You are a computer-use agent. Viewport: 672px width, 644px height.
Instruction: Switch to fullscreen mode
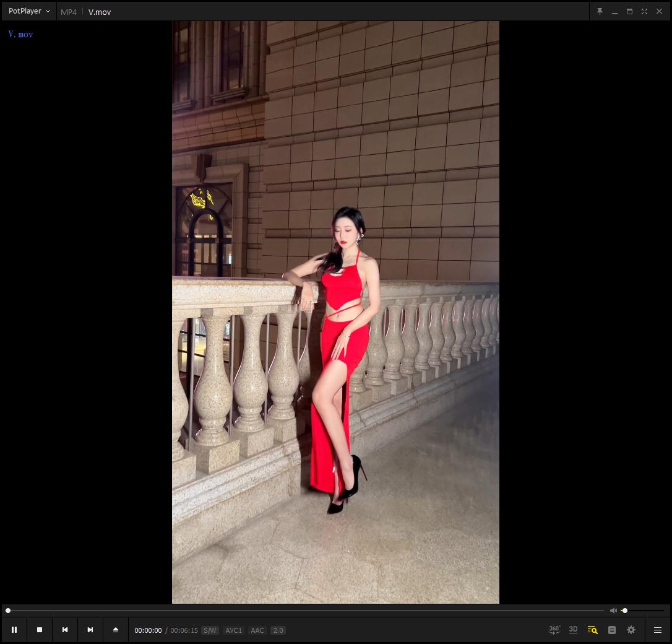[x=644, y=12]
